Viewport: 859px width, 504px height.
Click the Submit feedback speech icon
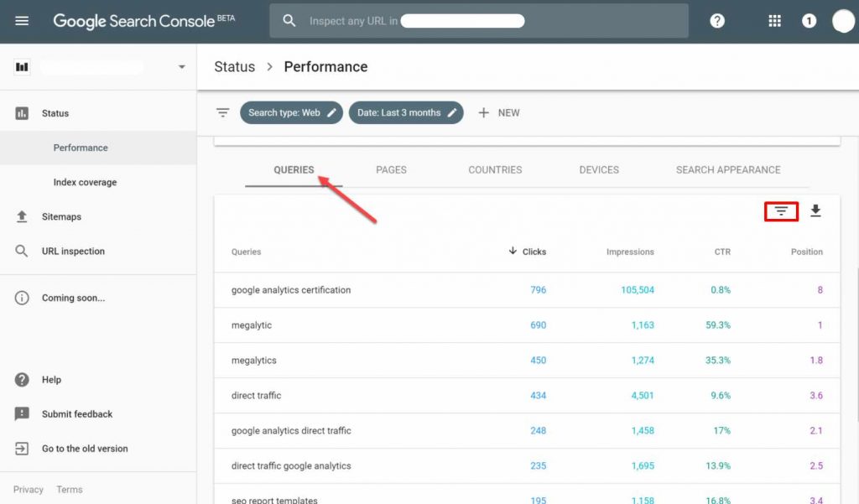pyautogui.click(x=22, y=413)
